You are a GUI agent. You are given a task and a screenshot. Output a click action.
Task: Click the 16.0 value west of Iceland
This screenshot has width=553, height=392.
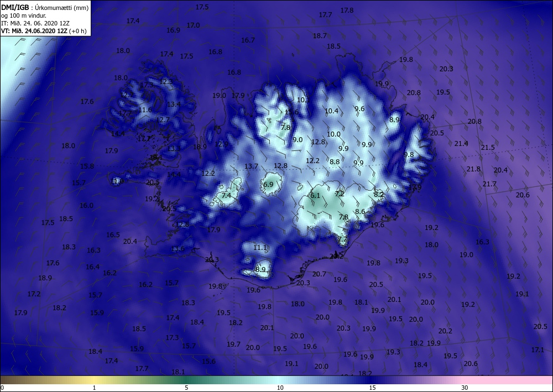click(86, 205)
